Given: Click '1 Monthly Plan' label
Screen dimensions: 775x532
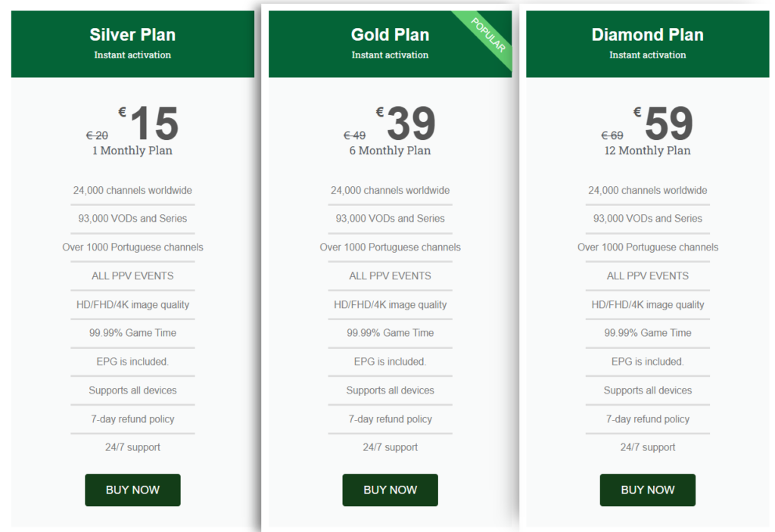Looking at the screenshot, I should (132, 151).
